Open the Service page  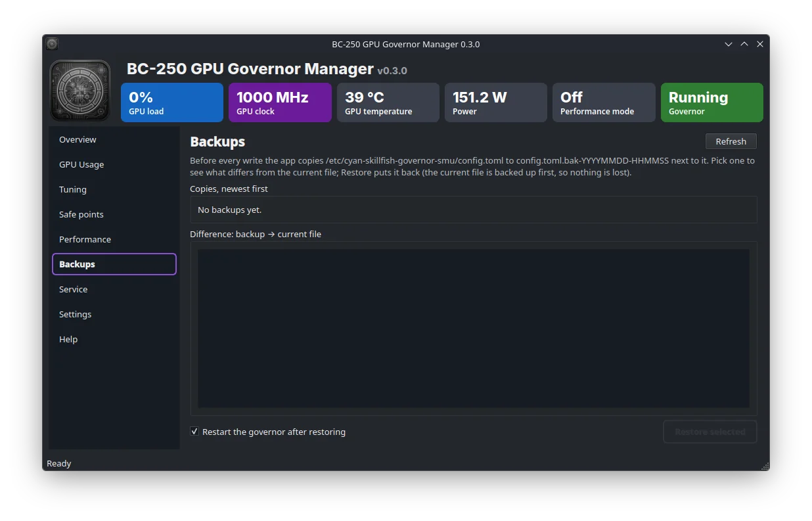(x=114, y=289)
